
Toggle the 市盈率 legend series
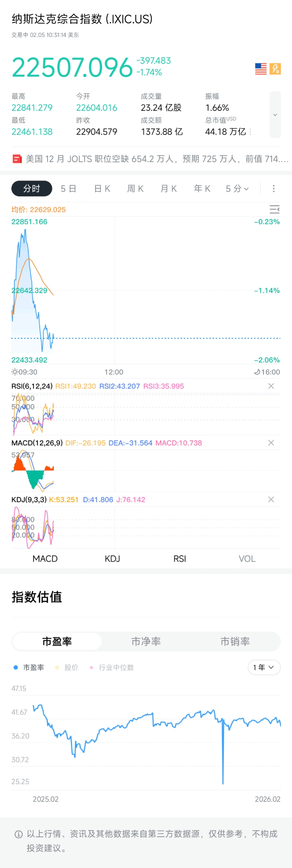coord(29,667)
